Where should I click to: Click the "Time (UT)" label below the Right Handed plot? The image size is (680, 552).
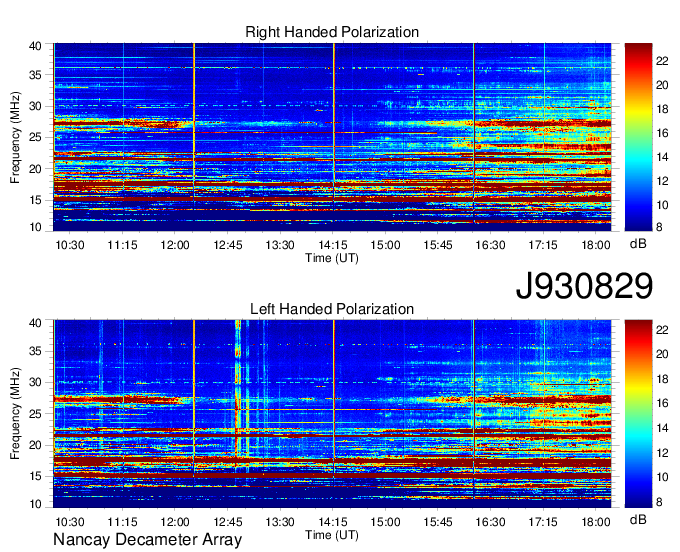(x=332, y=258)
